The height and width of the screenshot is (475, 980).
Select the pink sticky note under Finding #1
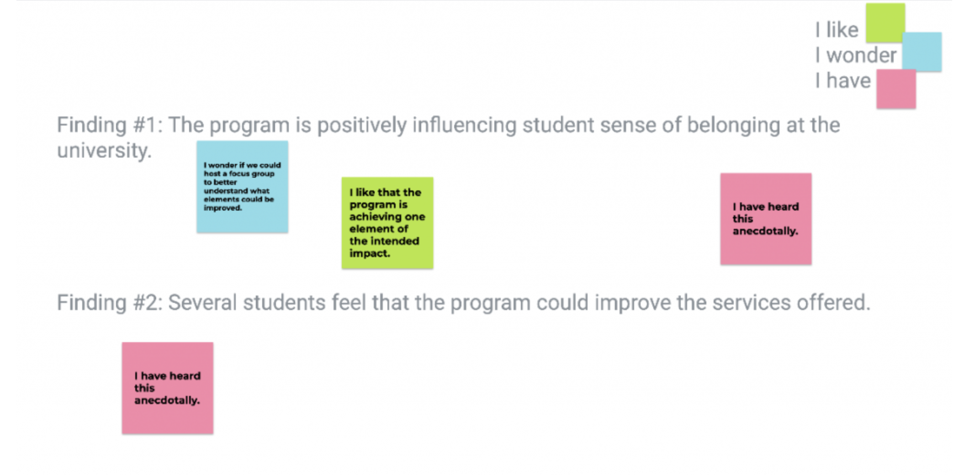click(766, 218)
